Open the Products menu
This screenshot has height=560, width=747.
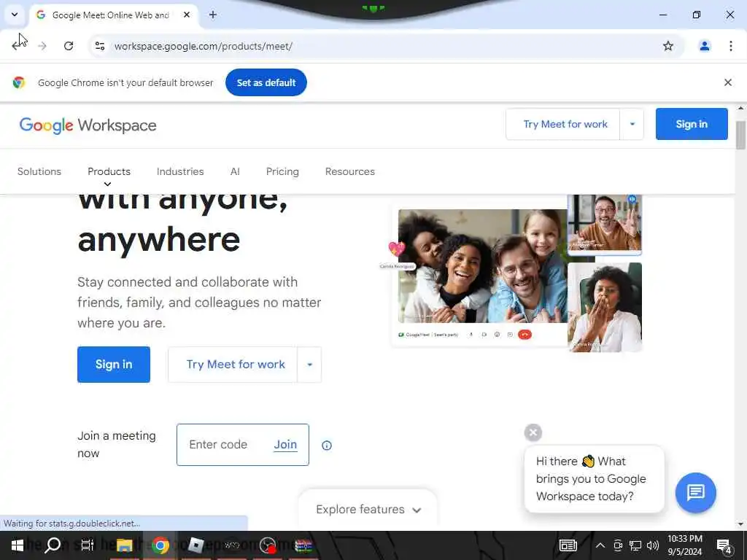(x=109, y=171)
